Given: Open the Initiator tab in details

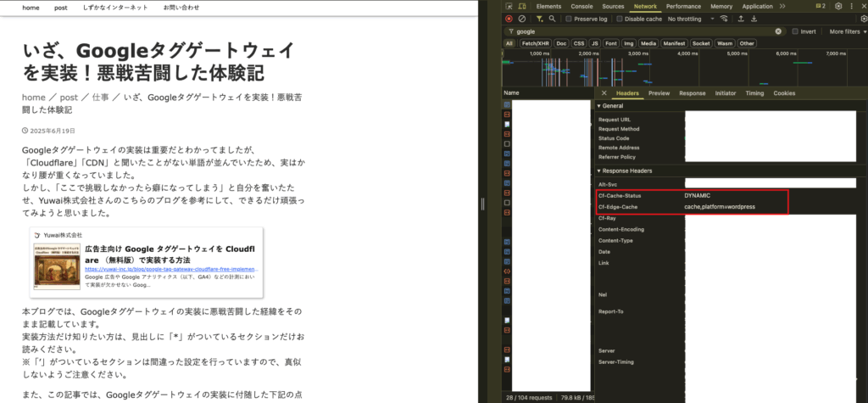Looking at the screenshot, I should (726, 93).
